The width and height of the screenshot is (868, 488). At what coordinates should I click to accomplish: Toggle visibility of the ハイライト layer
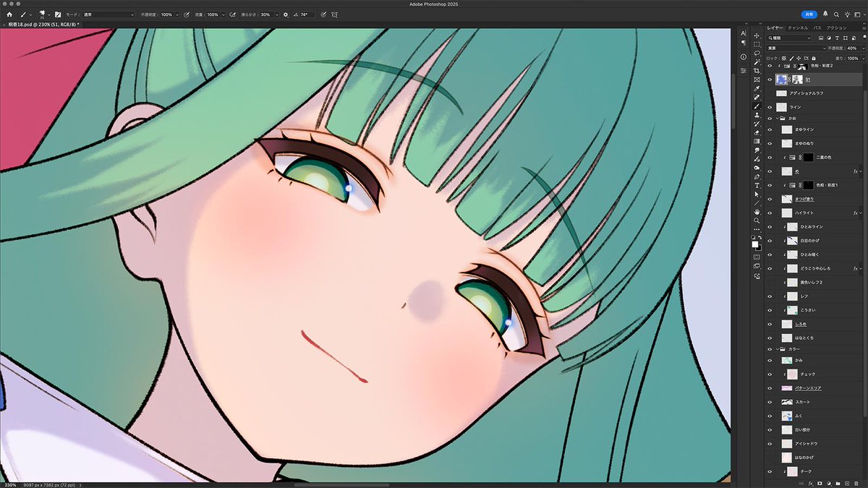coord(770,213)
